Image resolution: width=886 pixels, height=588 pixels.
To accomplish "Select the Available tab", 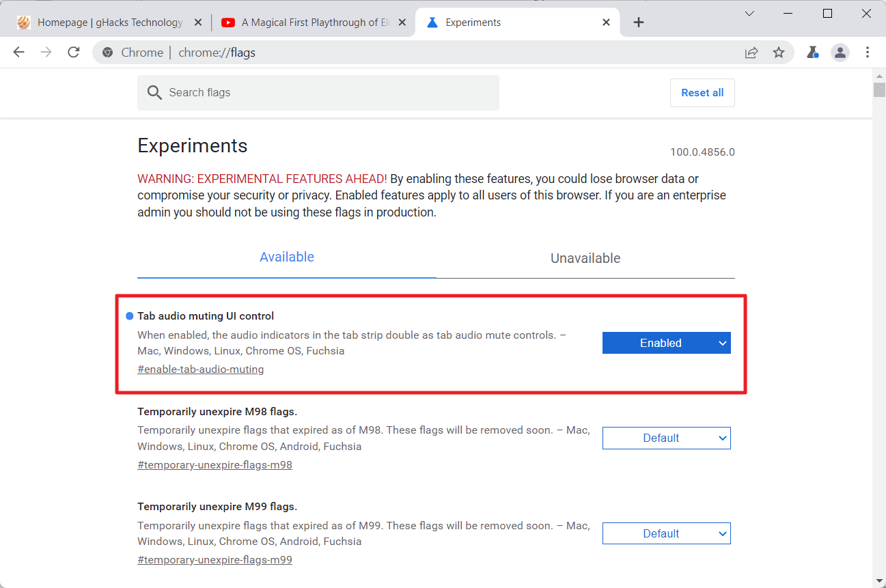I will (287, 257).
